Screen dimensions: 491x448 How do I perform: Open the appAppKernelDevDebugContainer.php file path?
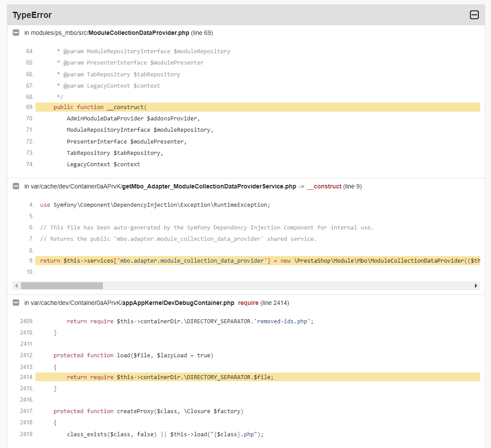[129, 303]
